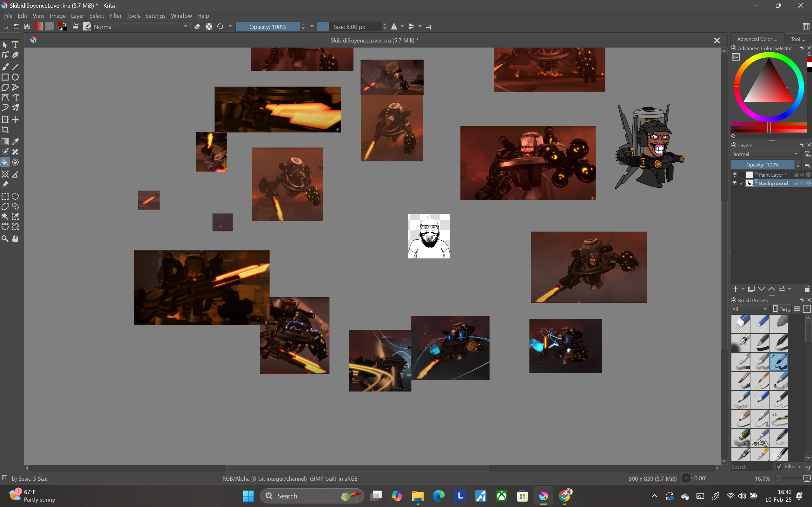Click the brush presets Search field
Viewport: 812px width, 507px height.
click(x=752, y=467)
